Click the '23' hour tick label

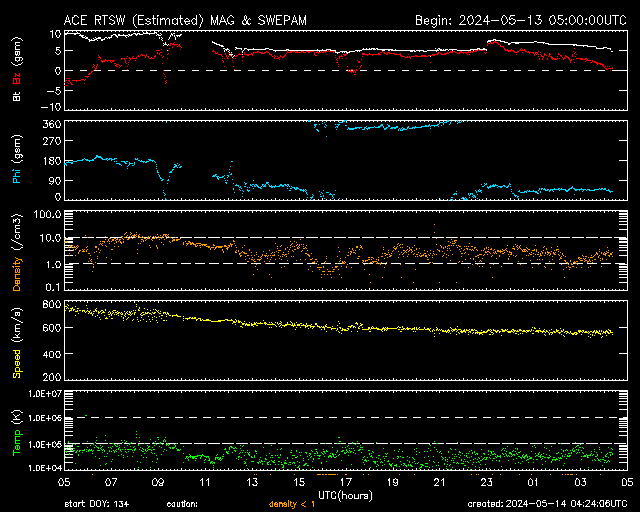click(x=487, y=482)
